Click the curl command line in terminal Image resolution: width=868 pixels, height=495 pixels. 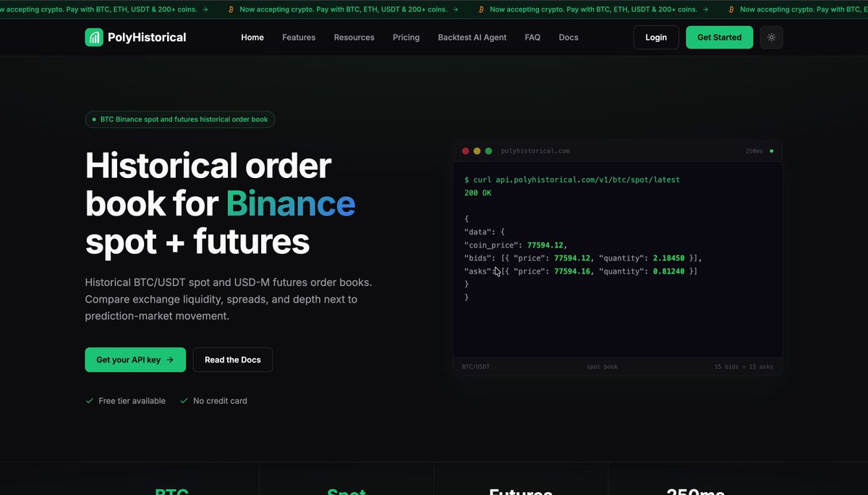(572, 179)
